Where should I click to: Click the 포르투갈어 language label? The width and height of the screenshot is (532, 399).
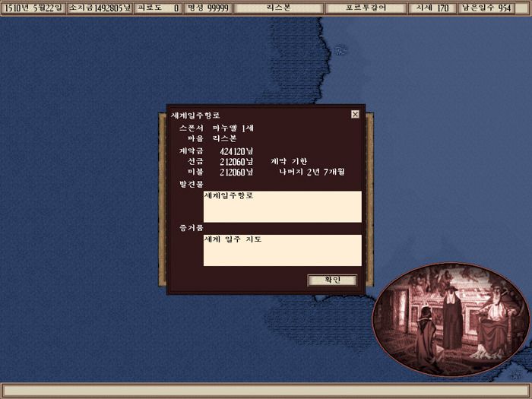[366, 8]
